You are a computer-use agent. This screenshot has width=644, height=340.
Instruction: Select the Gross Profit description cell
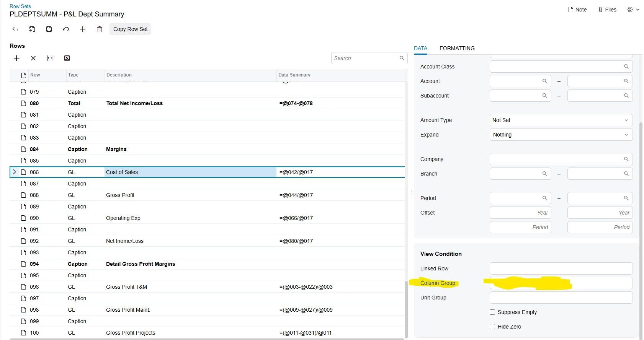pos(190,195)
